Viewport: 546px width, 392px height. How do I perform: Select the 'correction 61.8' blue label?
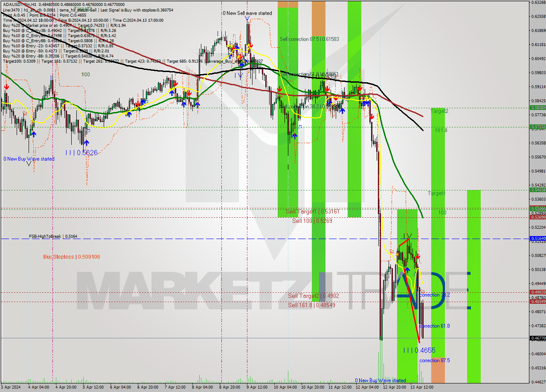[434, 326]
